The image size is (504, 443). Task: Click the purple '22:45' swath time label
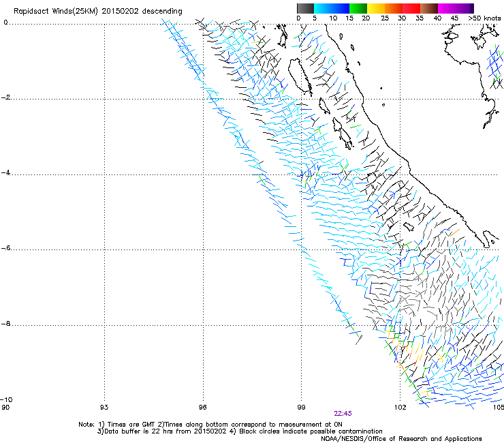tap(343, 414)
